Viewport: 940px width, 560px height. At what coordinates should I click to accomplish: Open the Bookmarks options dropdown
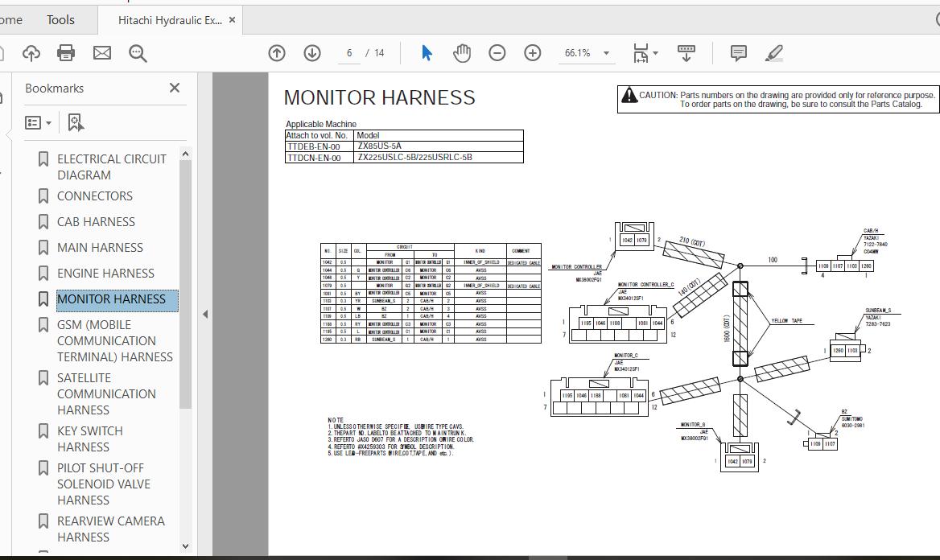coord(36,121)
